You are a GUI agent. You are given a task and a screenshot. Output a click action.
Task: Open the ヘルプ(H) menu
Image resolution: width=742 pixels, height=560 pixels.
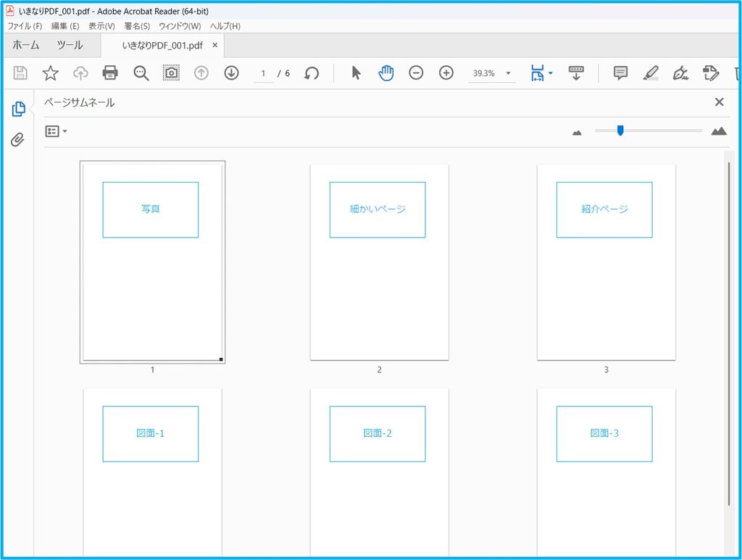tap(225, 26)
